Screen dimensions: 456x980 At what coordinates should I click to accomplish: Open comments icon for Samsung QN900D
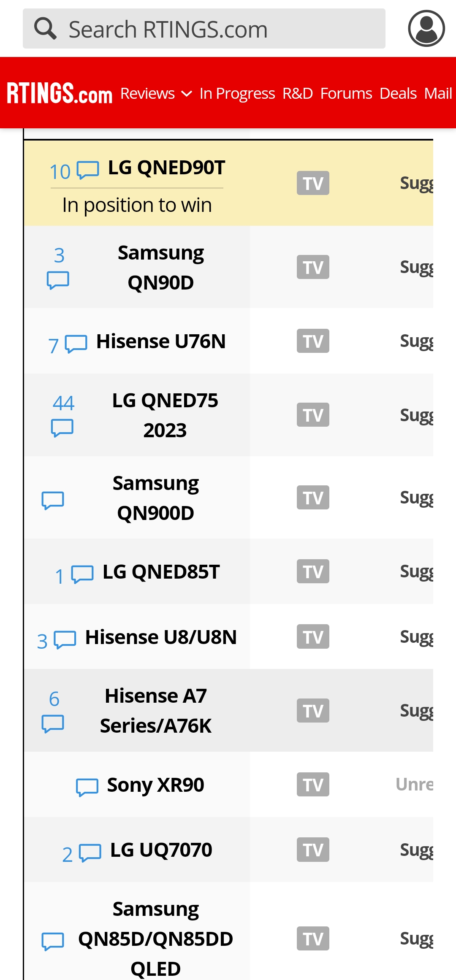pos(53,501)
